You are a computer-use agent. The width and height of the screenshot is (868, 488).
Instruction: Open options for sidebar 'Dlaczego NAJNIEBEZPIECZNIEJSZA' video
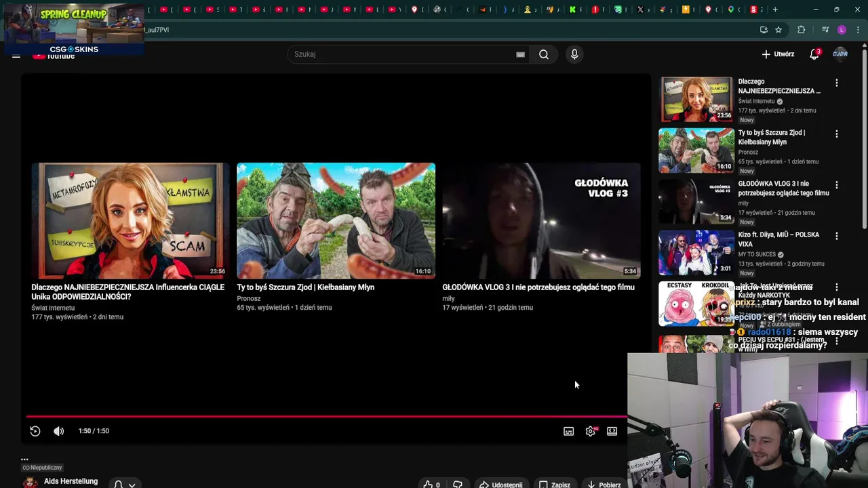837,83
